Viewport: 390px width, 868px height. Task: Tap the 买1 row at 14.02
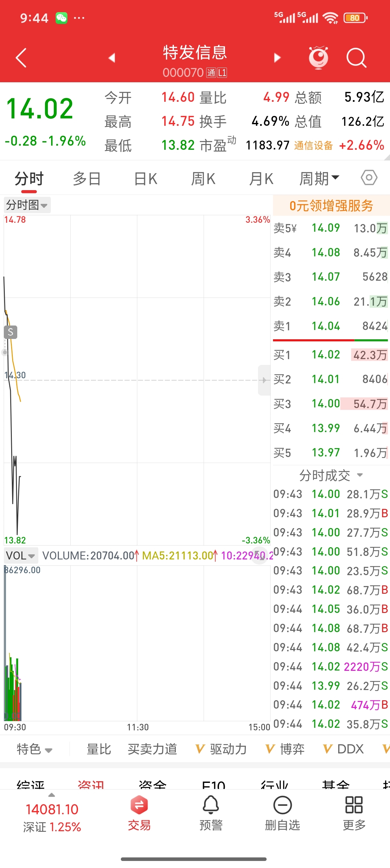[331, 355]
